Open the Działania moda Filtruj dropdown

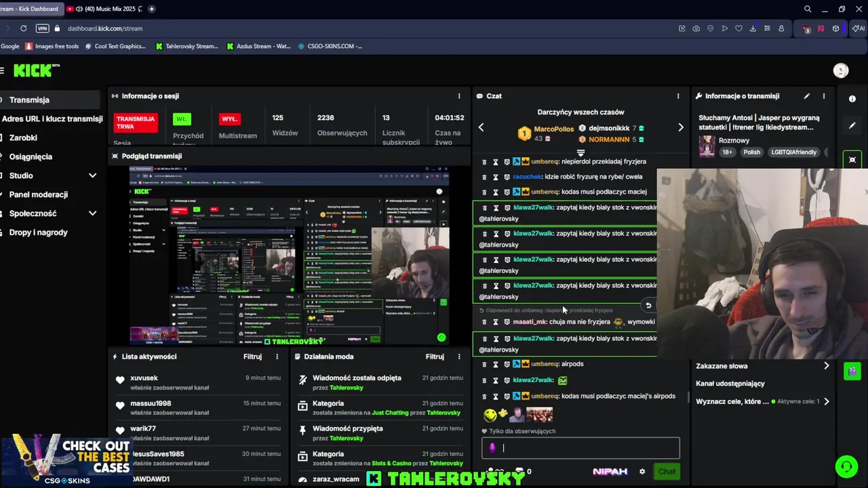pyautogui.click(x=435, y=357)
